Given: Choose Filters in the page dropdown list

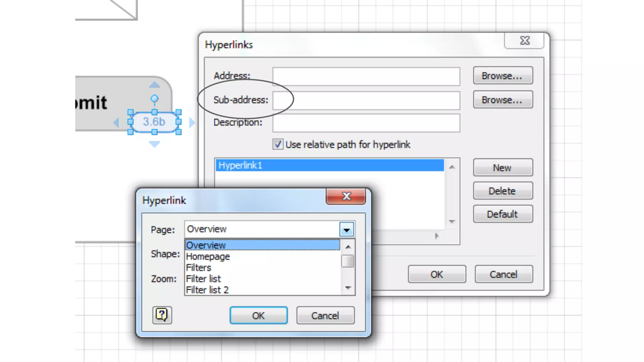Looking at the screenshot, I should coord(198,267).
